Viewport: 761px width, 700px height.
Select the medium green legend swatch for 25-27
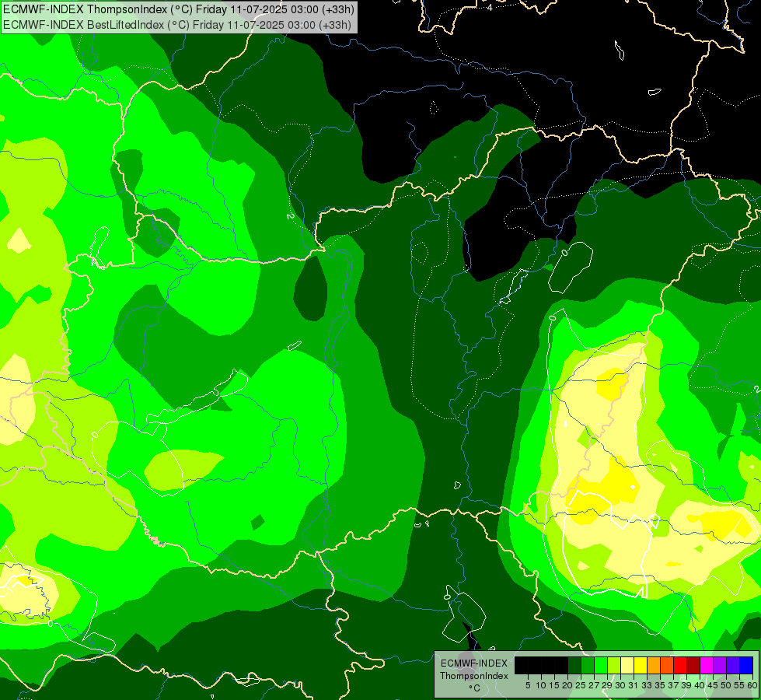587,665
